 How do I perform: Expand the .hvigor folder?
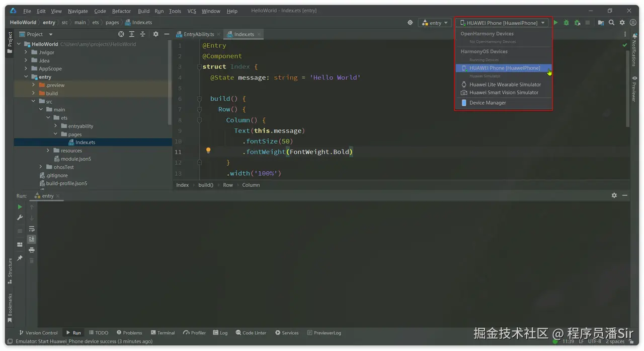click(x=26, y=52)
